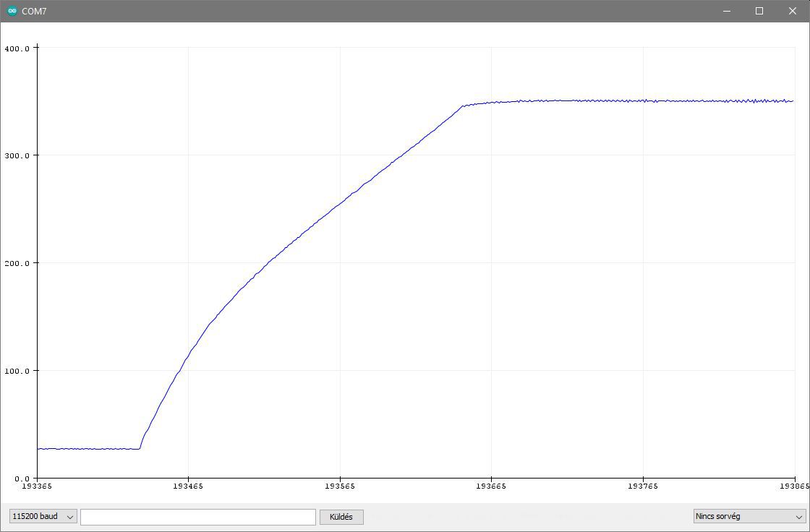The image size is (810, 532).
Task: Click the 0.0 y-axis label
Action: point(21,479)
